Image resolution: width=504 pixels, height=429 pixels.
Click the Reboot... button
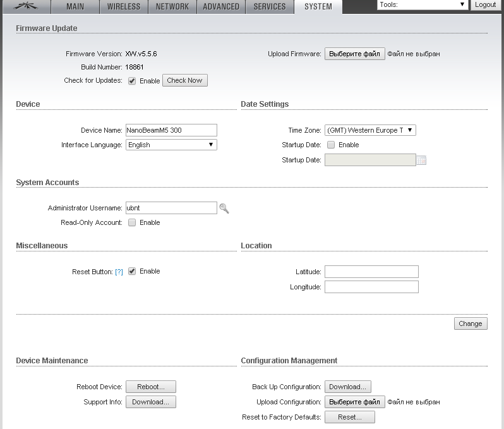pyautogui.click(x=151, y=387)
